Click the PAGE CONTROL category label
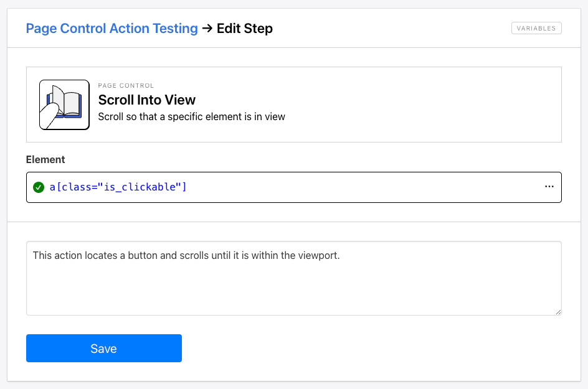The image size is (588, 389). pyautogui.click(x=126, y=85)
